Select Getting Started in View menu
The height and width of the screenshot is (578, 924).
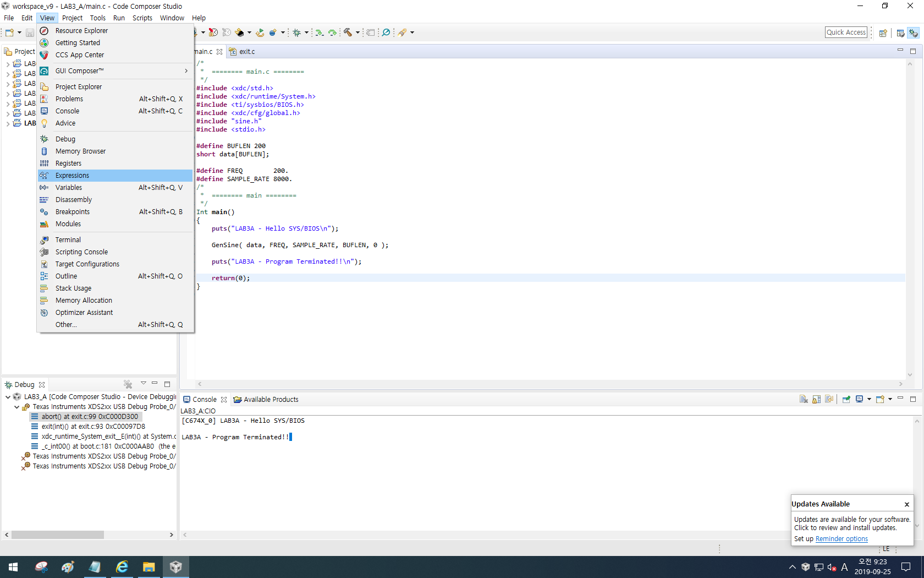[115, 43]
